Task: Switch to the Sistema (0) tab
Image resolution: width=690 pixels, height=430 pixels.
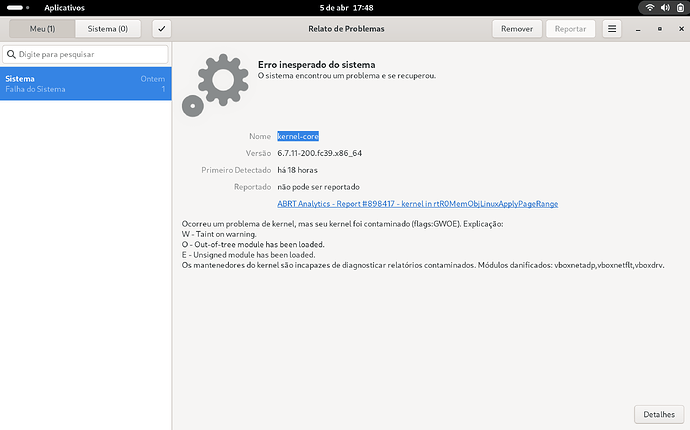Action: [x=108, y=29]
